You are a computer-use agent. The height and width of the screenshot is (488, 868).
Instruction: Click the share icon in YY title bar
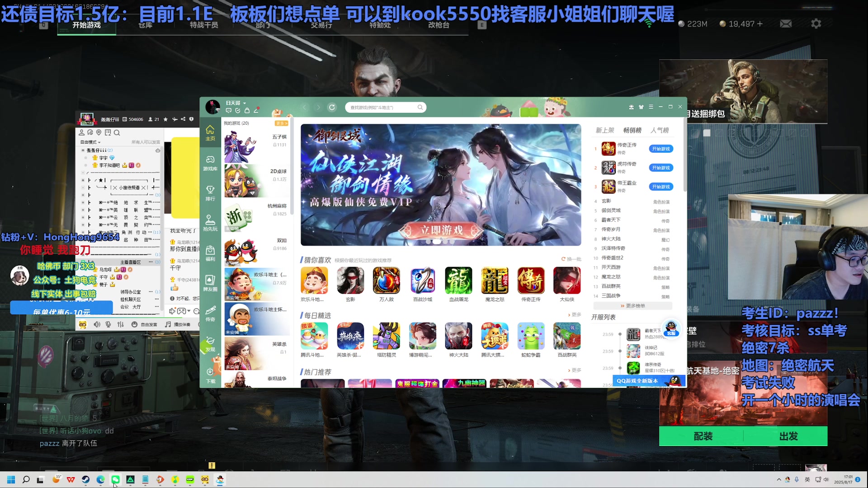183,119
